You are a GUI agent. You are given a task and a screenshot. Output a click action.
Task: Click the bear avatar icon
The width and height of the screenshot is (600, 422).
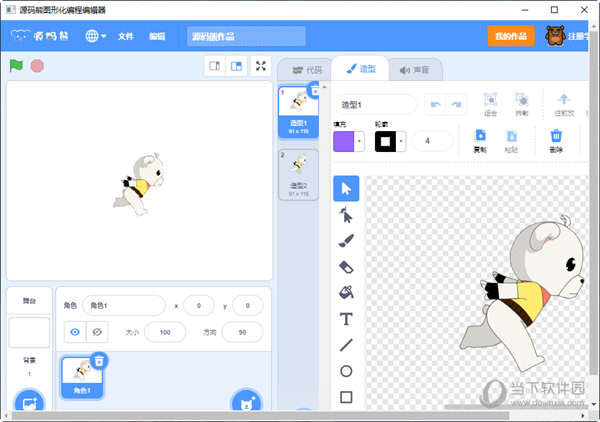[555, 36]
